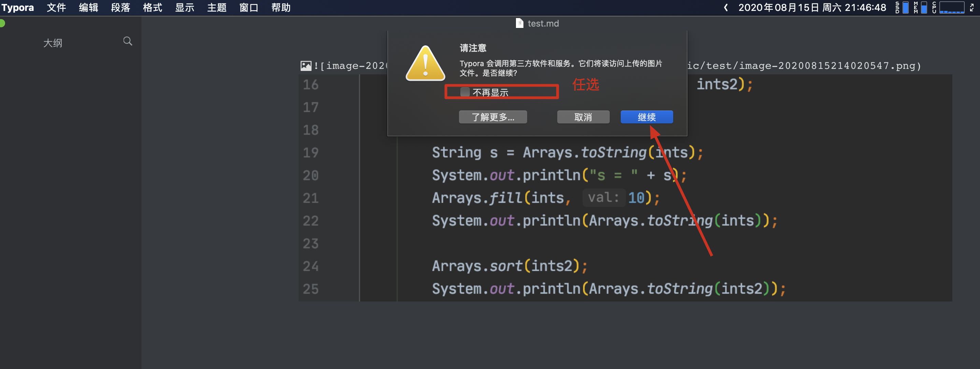
Task: Click the test.md document icon in title
Action: 519,24
